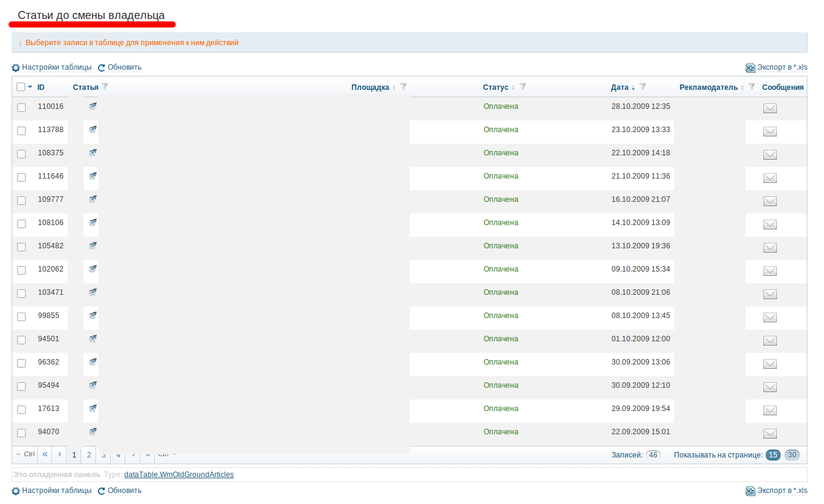Open messages envelope for row 95494

click(770, 387)
